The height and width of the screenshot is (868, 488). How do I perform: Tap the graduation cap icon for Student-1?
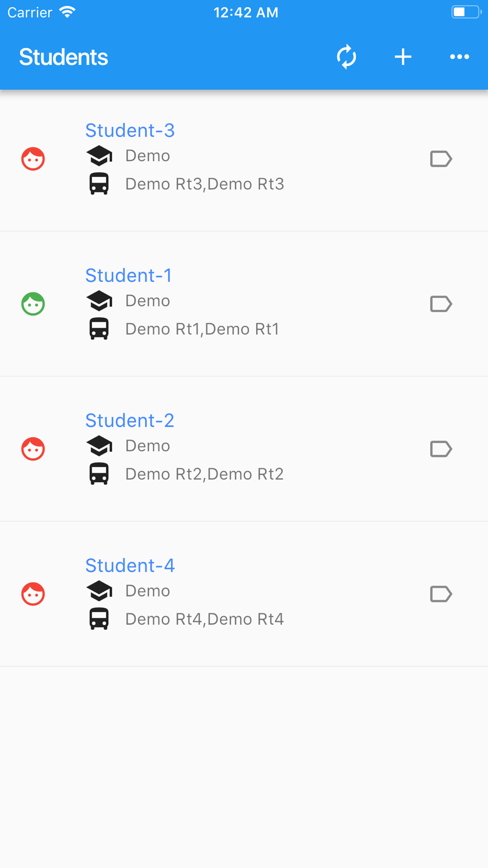coord(99,301)
